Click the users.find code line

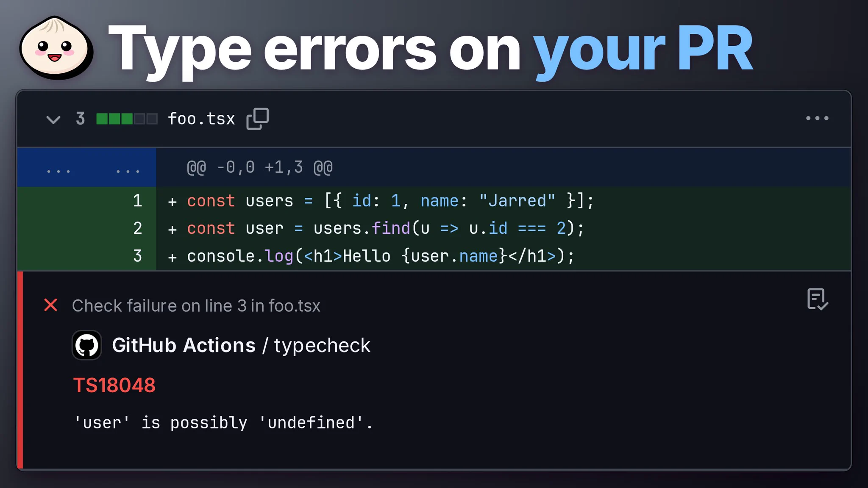click(385, 228)
